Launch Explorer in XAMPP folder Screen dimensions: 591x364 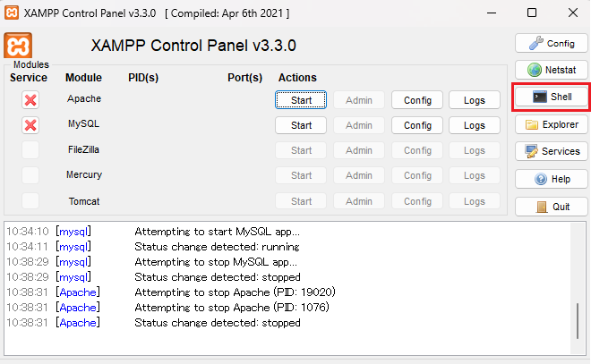[551, 124]
